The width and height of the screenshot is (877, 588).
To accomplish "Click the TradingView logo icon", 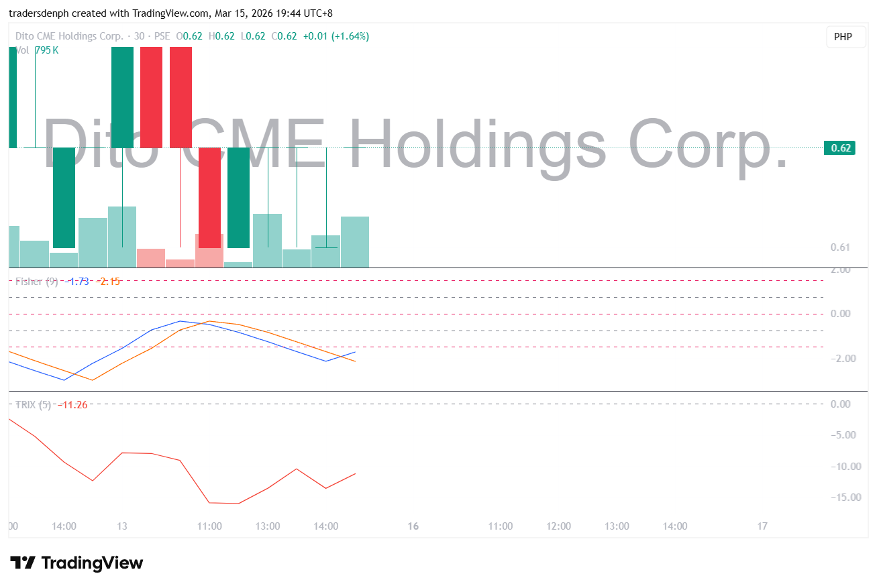I will (22, 563).
